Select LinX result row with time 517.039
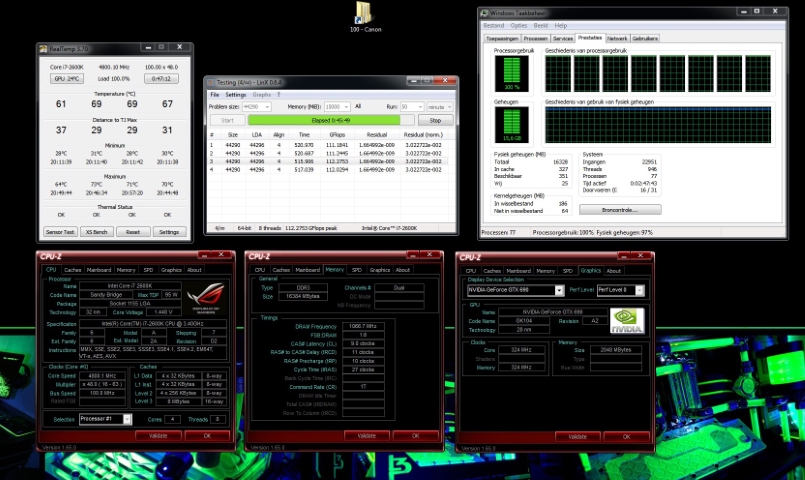The image size is (805, 480). coord(327,169)
